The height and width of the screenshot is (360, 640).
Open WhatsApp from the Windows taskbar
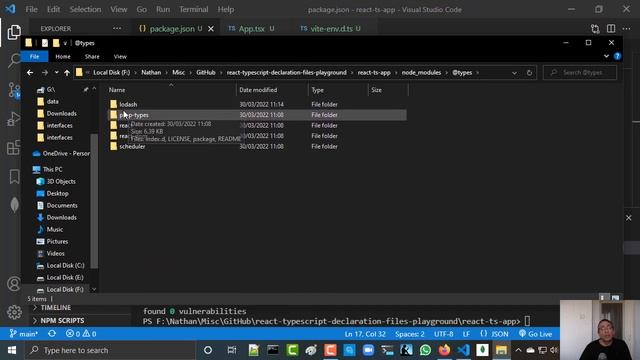(425, 350)
